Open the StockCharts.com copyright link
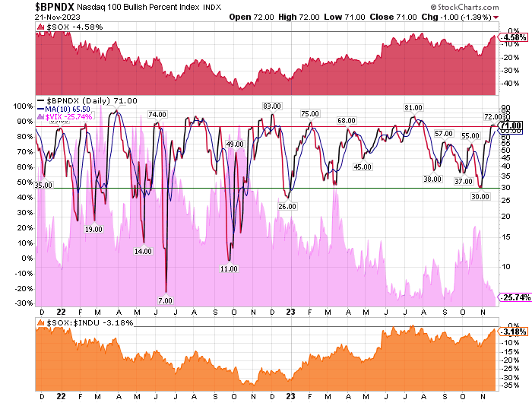 465,7
